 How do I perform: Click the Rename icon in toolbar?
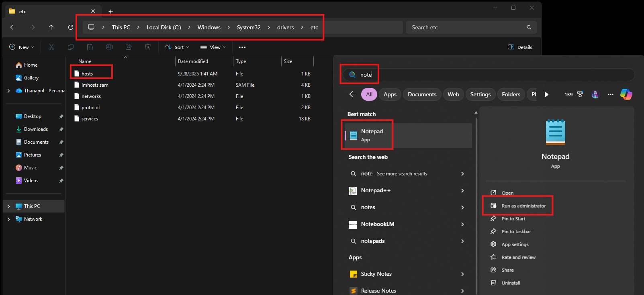pos(109,47)
